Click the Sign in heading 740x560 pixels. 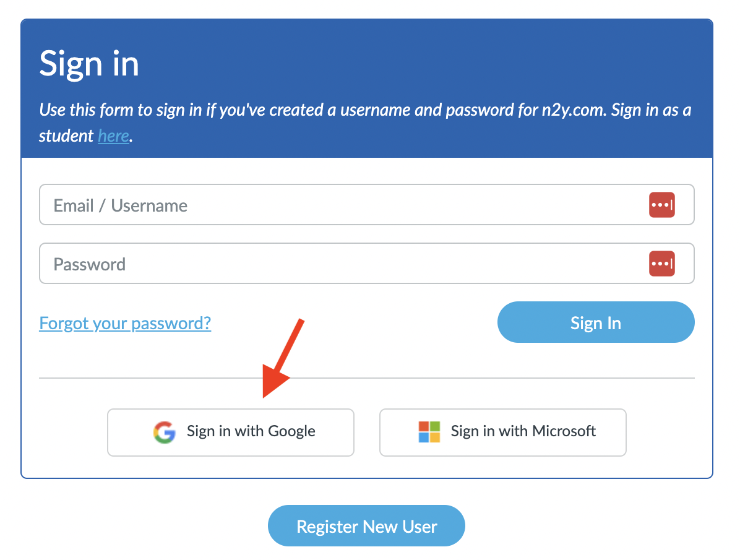(88, 62)
